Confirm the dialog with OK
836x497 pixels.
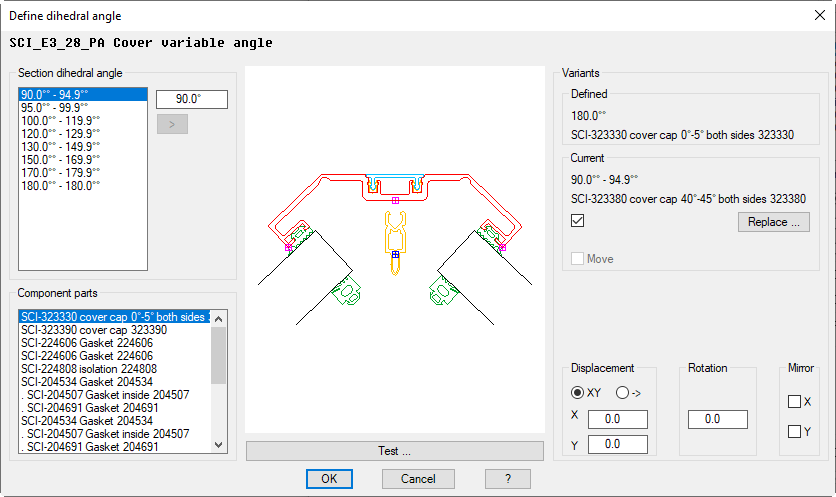pyautogui.click(x=329, y=479)
